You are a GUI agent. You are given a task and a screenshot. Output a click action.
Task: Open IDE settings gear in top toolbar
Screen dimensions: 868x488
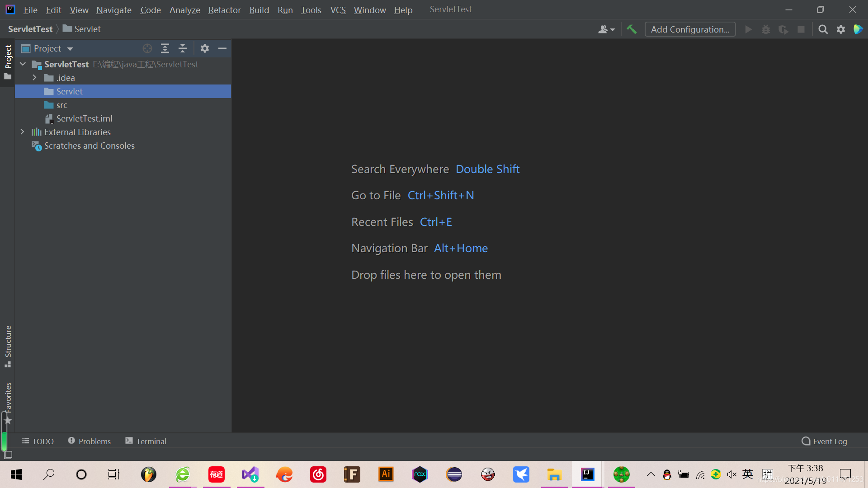[x=840, y=29]
